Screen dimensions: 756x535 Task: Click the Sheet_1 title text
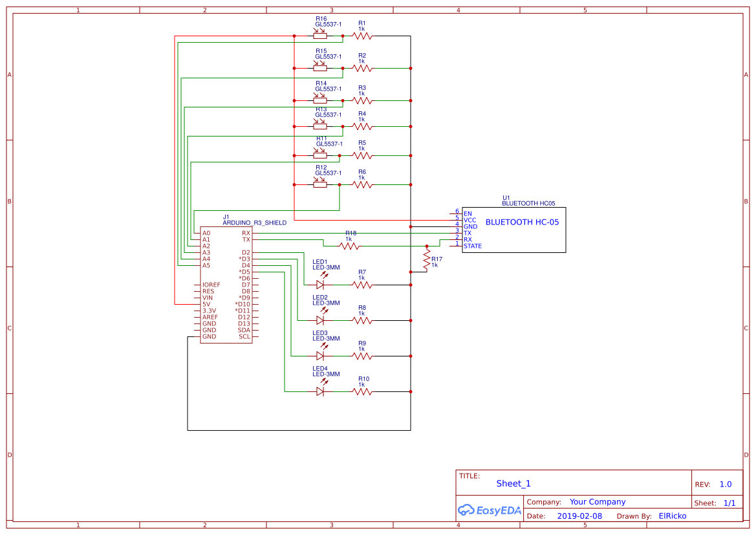(x=513, y=483)
